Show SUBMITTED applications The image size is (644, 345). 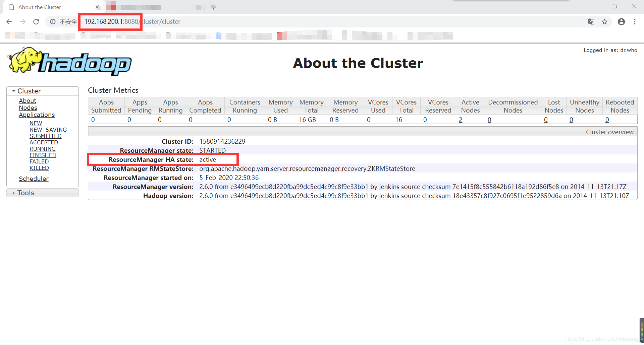pyautogui.click(x=45, y=136)
